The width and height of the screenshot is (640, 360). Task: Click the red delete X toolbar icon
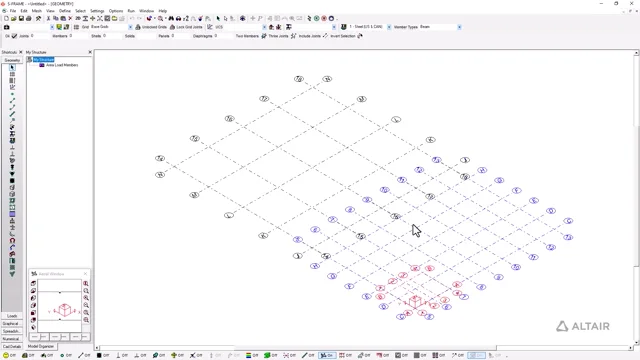pyautogui.click(x=70, y=18)
